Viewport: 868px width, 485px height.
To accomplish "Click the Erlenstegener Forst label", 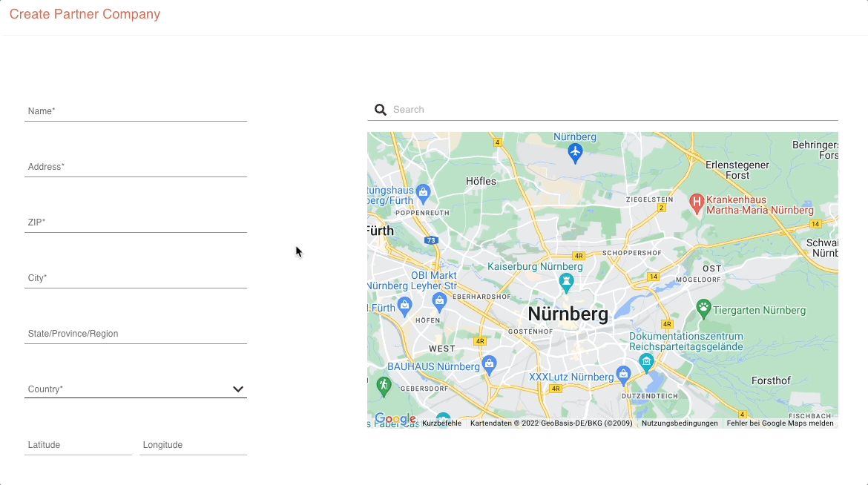I will [737, 170].
